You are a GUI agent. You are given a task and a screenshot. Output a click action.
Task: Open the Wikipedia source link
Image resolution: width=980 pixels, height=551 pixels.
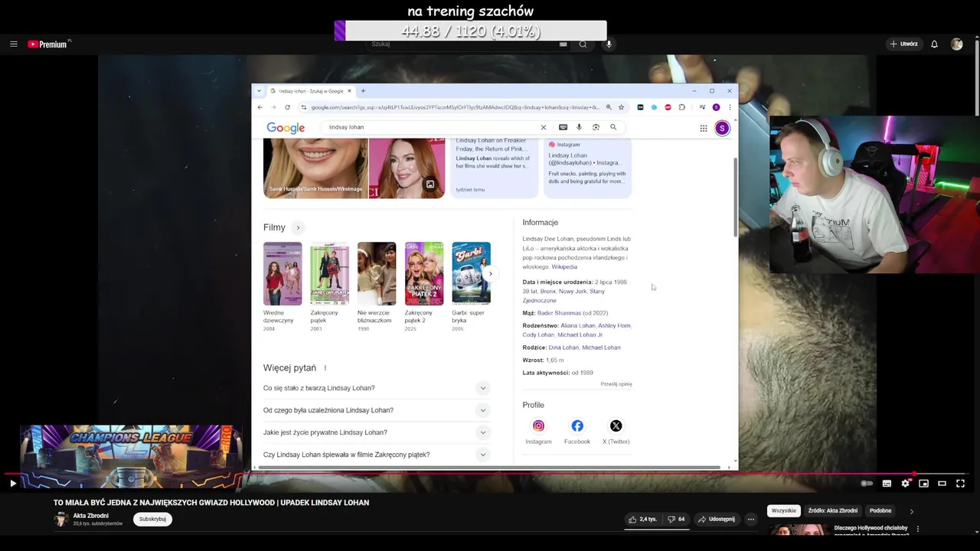tap(564, 267)
